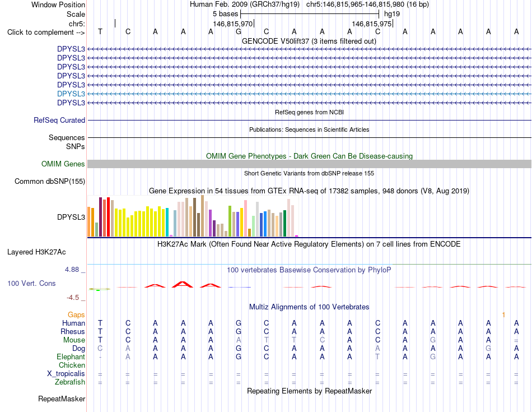Screen dimensions: 532x412
Task: Open 'Repeating Elements by RepeatMasker' title
Action: (309, 391)
